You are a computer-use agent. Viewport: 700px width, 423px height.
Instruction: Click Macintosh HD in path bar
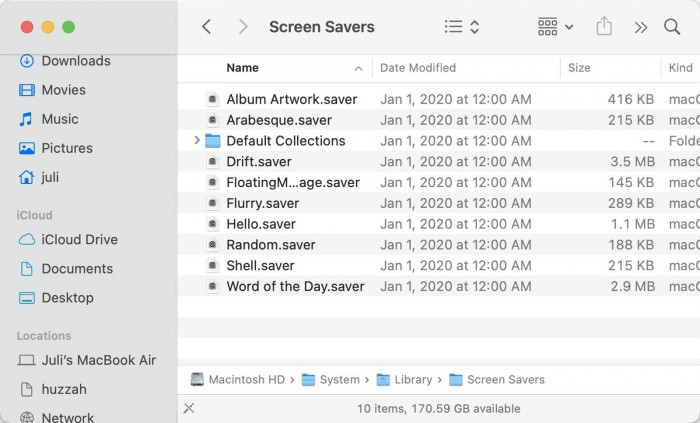pyautogui.click(x=245, y=380)
